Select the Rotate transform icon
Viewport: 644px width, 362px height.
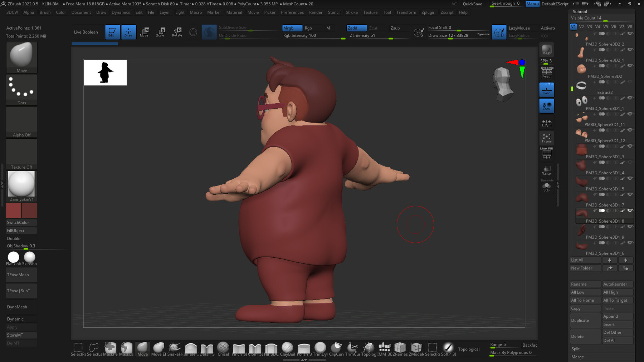pyautogui.click(x=177, y=32)
